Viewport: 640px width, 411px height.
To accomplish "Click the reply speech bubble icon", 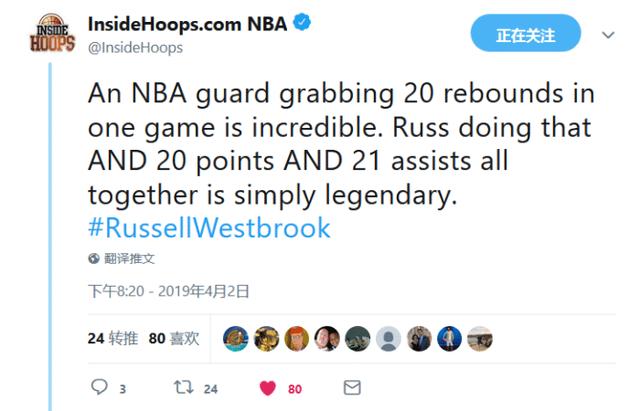I will pos(99,386).
